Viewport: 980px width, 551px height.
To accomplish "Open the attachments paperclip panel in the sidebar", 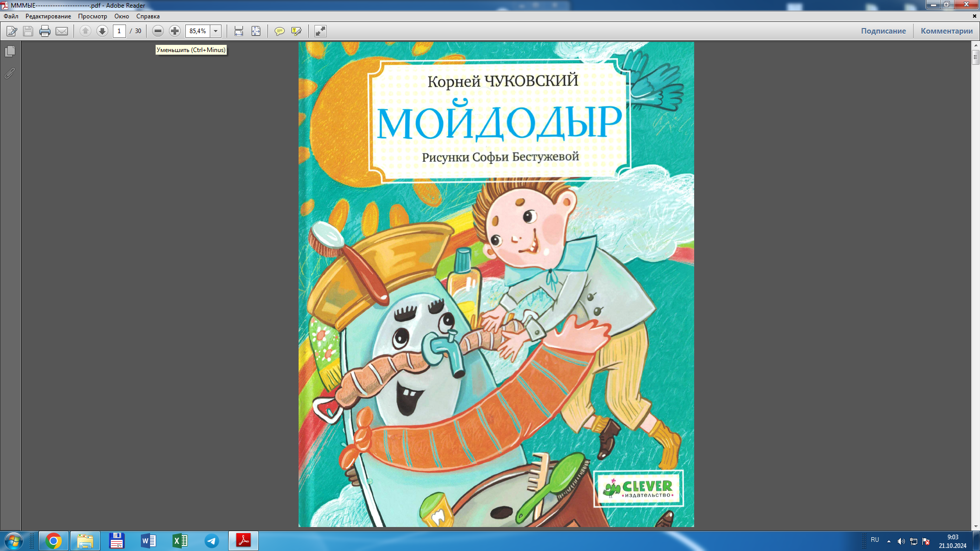I will point(10,73).
